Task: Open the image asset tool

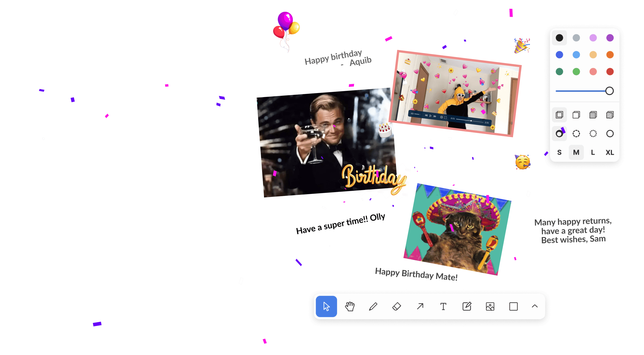Action: [490, 306]
